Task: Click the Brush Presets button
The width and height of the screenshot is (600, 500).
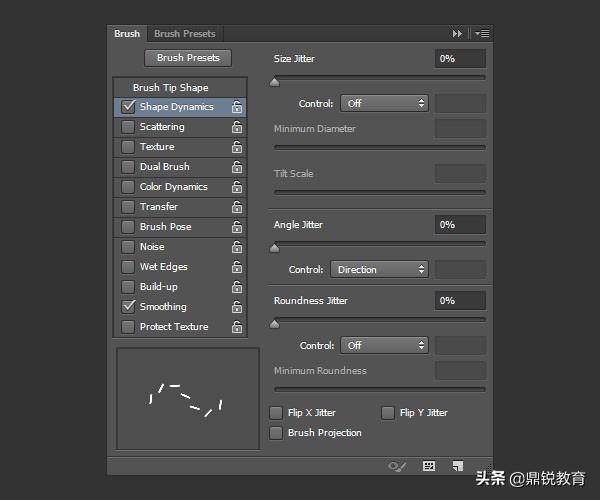Action: click(x=188, y=58)
